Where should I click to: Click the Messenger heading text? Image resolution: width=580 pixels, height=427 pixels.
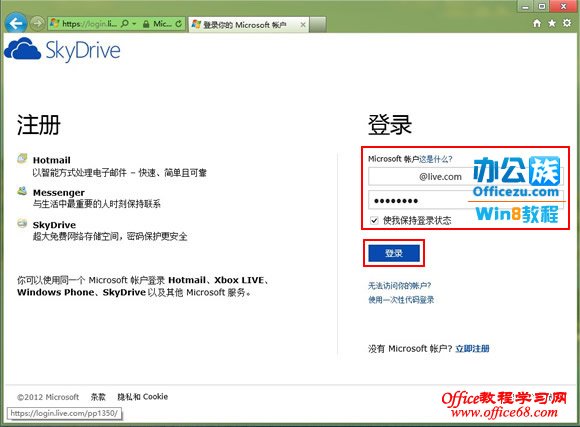[x=58, y=193]
